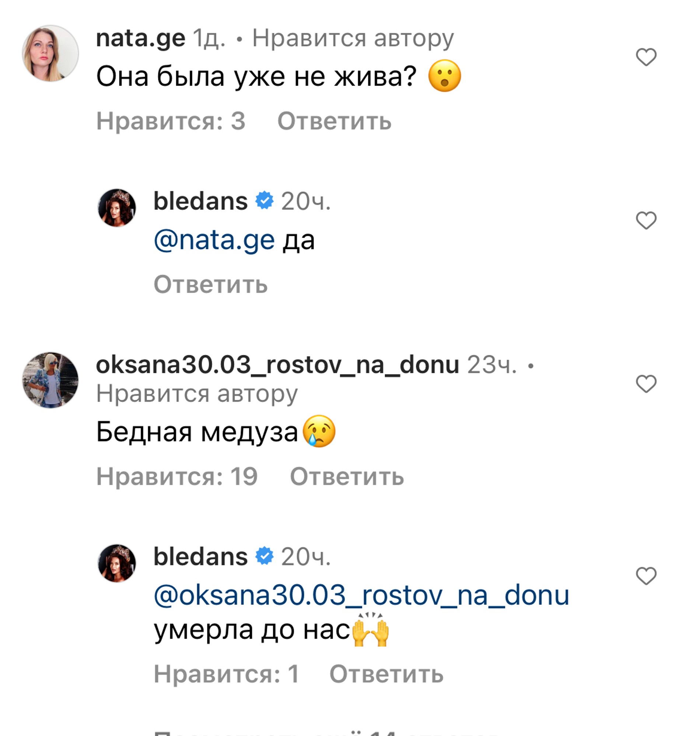Expand the hidden replies at the bottom
This screenshot has height=736, width=700.
pos(326,732)
